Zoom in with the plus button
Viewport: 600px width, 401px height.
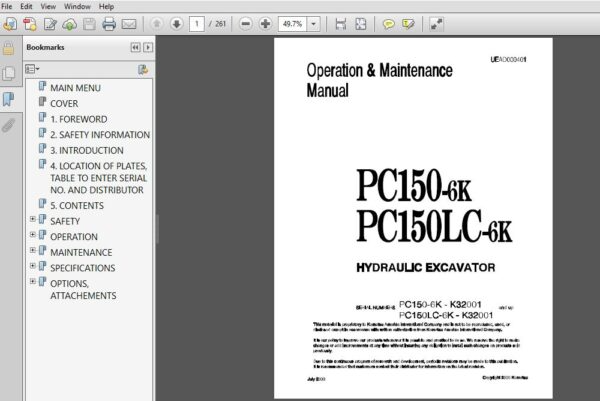pos(265,24)
